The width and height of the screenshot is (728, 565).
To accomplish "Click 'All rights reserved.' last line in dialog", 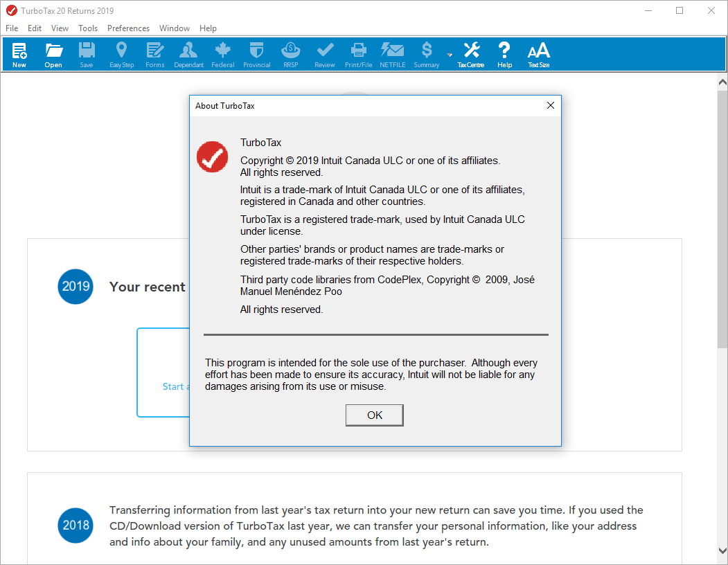I will [281, 310].
